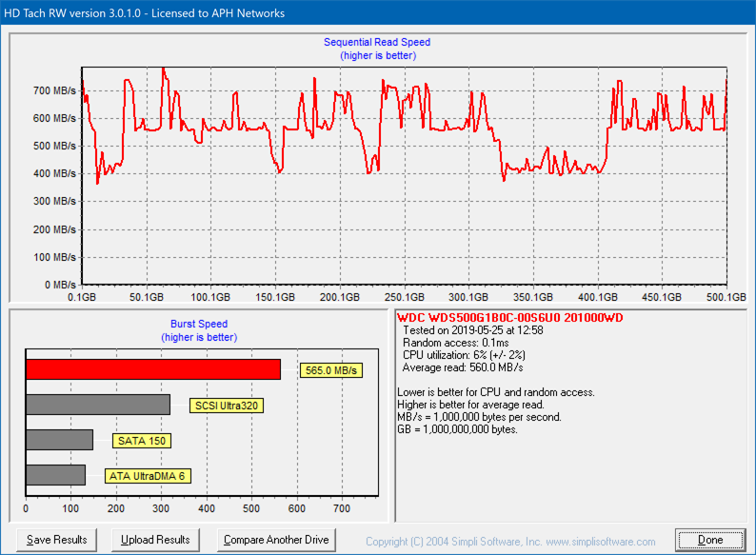Click the Sequential Read Speed chart title
This screenshot has height=555, width=756.
point(377,42)
